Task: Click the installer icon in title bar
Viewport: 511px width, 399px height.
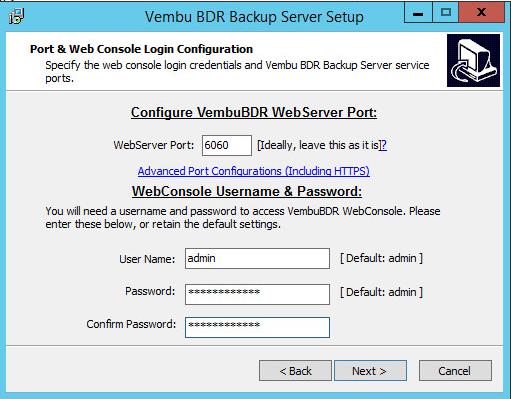Action: [x=16, y=16]
